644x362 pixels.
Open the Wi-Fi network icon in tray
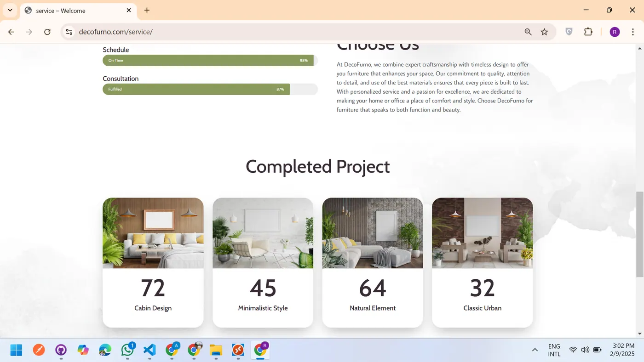(573, 350)
